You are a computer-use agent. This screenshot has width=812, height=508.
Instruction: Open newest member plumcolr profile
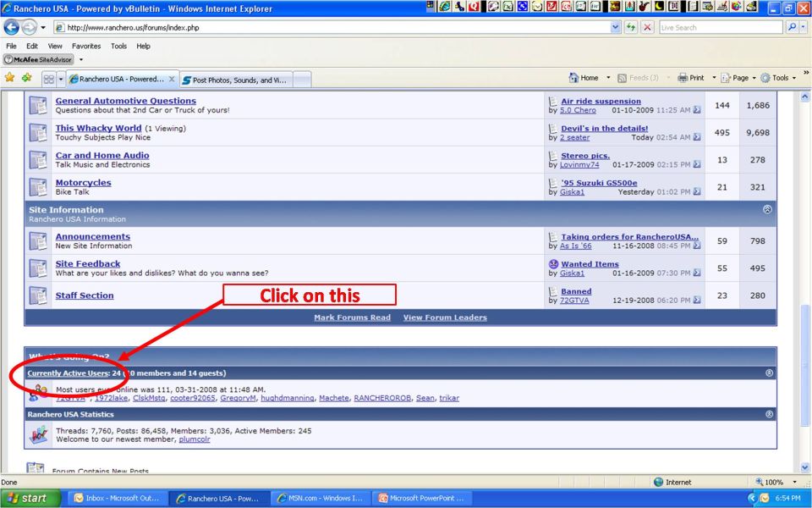point(195,439)
